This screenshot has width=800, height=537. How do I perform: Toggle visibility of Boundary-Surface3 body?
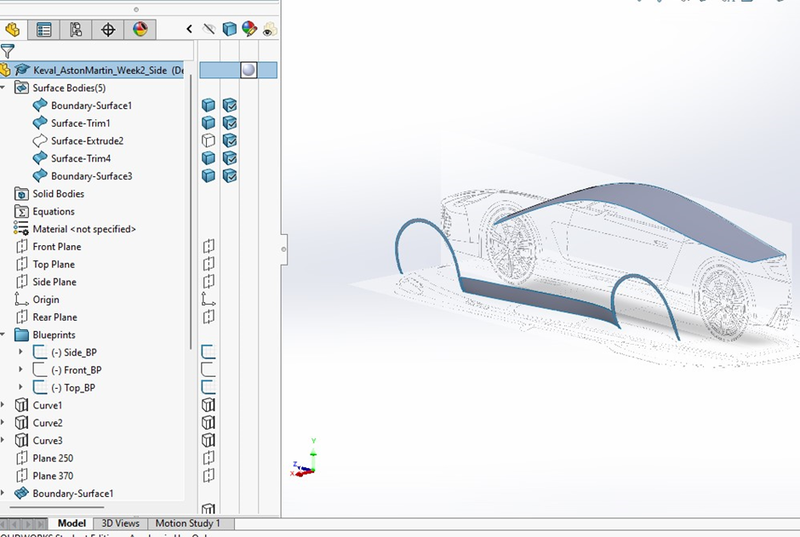(208, 176)
